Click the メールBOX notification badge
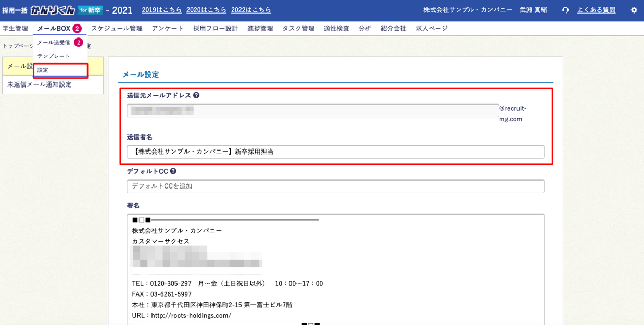This screenshot has width=644, height=325. [77, 29]
